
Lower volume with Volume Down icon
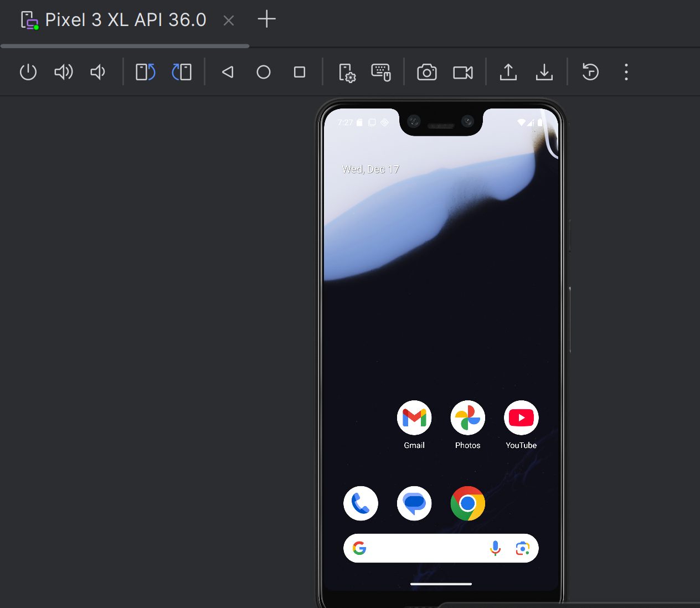click(98, 72)
